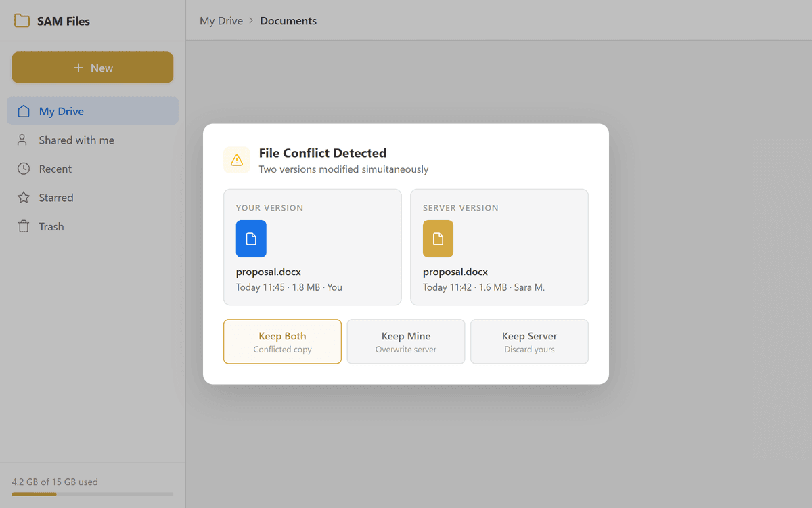Image resolution: width=812 pixels, height=508 pixels.
Task: Open Shared with me in sidebar
Action: pos(76,140)
